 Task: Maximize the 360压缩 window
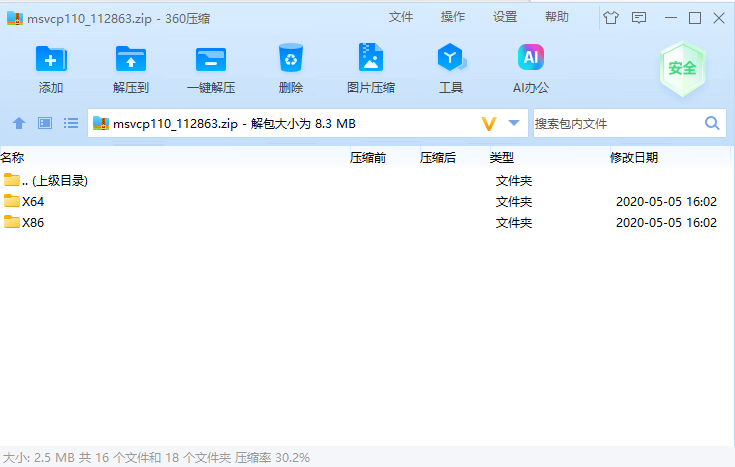(695, 18)
